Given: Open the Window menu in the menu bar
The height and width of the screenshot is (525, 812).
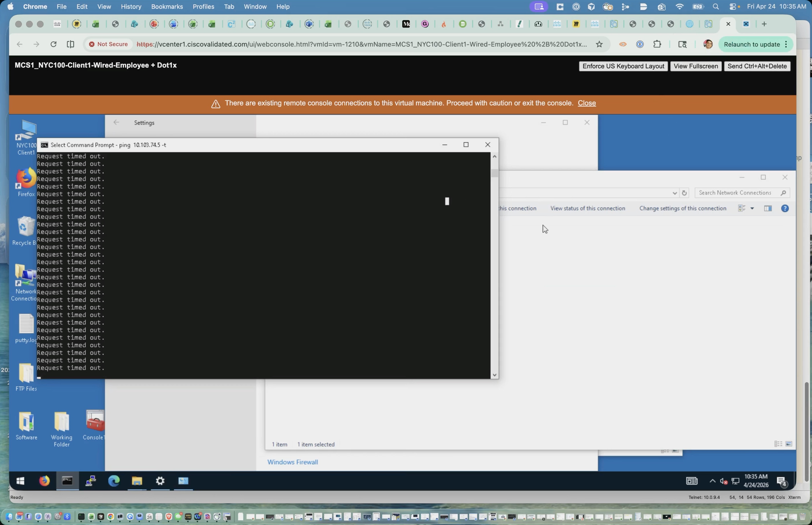Looking at the screenshot, I should (255, 7).
